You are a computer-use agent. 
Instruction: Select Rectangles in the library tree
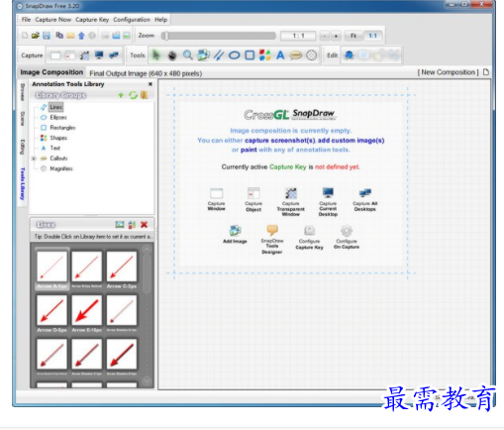pyautogui.click(x=62, y=128)
